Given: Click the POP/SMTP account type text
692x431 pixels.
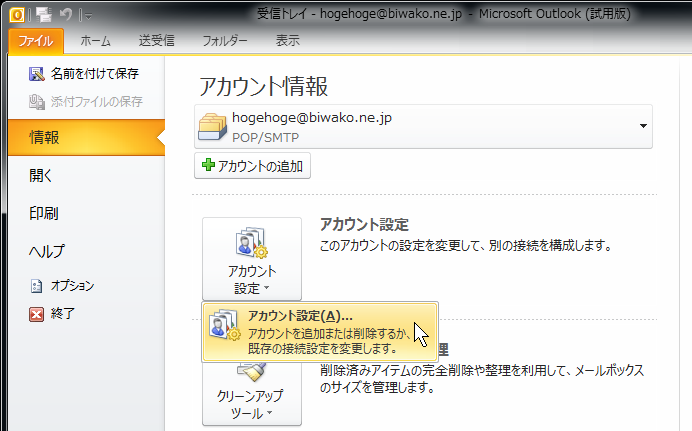Looking at the screenshot, I should [266, 138].
